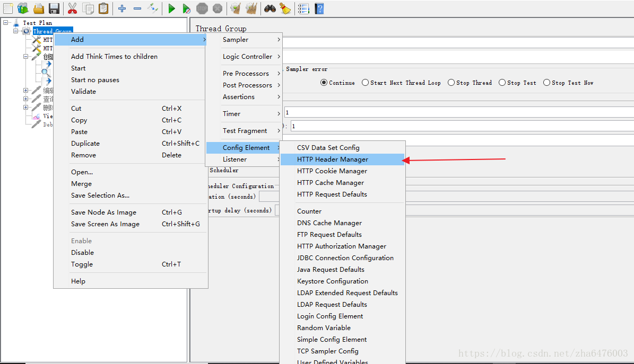This screenshot has height=364, width=634.
Task: Click the Open file folder icon
Action: coord(38,8)
